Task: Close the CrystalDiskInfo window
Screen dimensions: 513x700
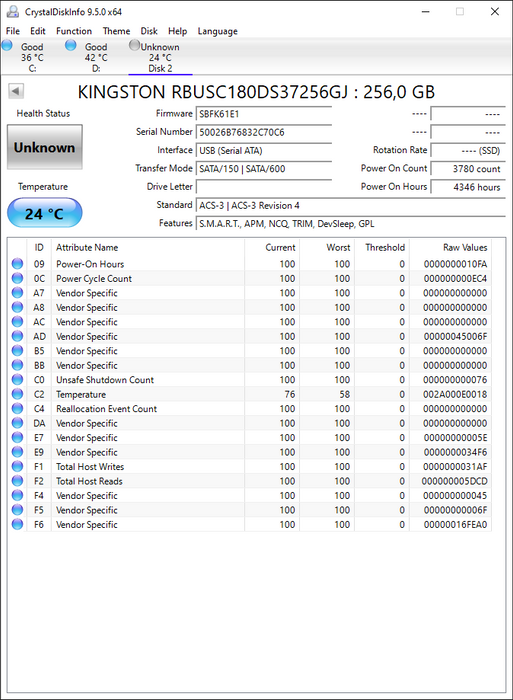Action: click(495, 12)
